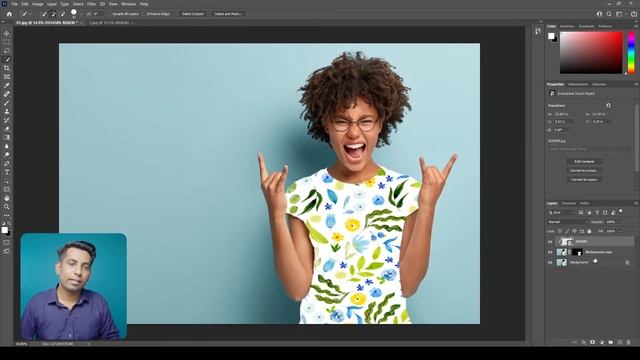
Task: Select the Pen tool
Action: pyautogui.click(x=7, y=163)
